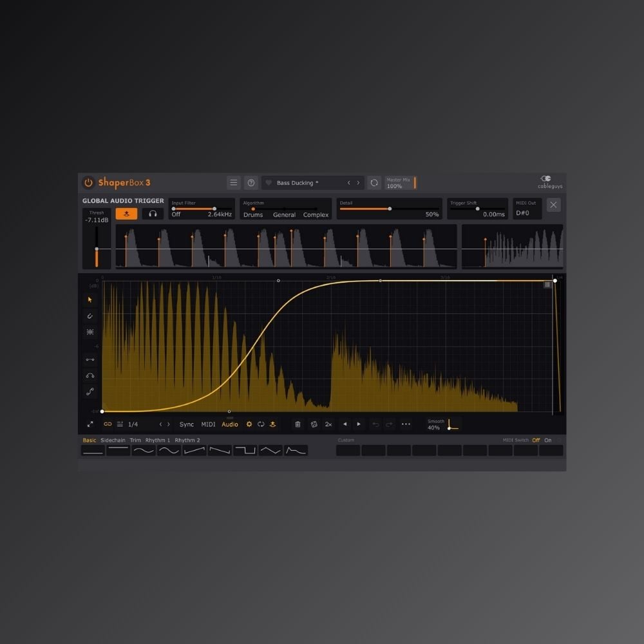Viewport: 644px width, 644px height.
Task: Adjust the Master Mix 100% control
Action: pyautogui.click(x=401, y=183)
